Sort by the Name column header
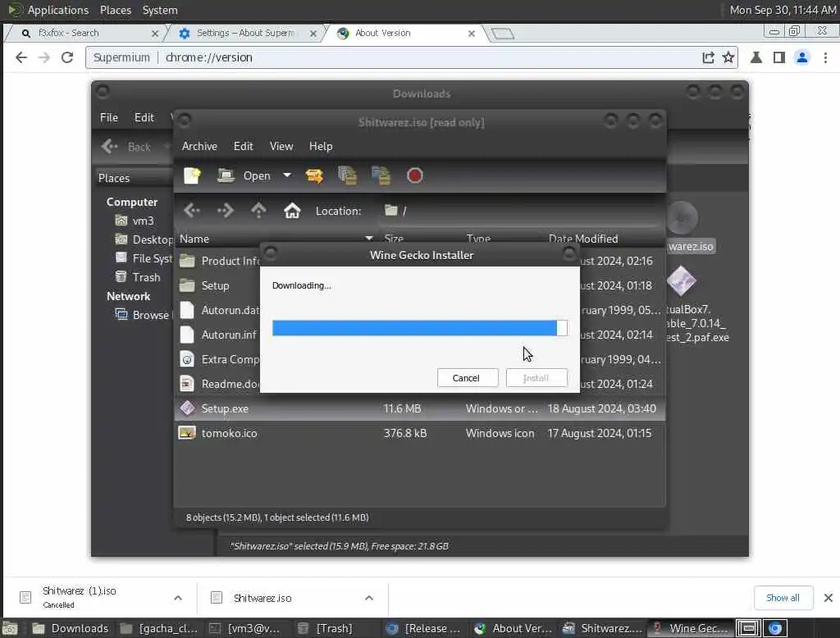 (276, 239)
